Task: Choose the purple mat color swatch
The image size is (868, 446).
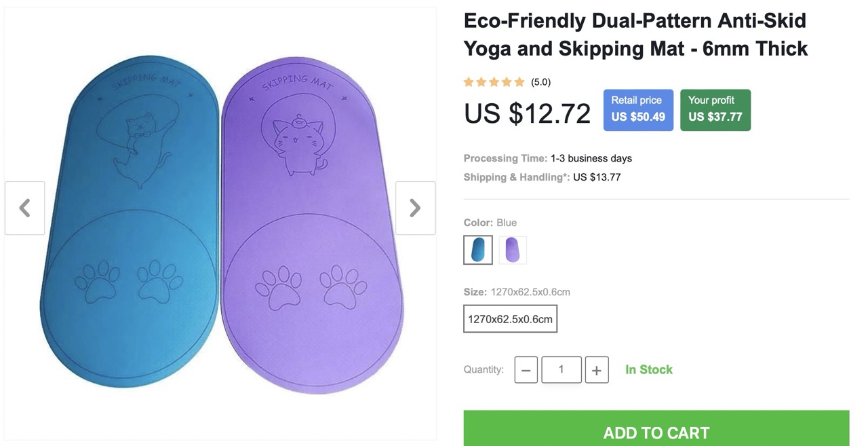Action: tap(513, 250)
